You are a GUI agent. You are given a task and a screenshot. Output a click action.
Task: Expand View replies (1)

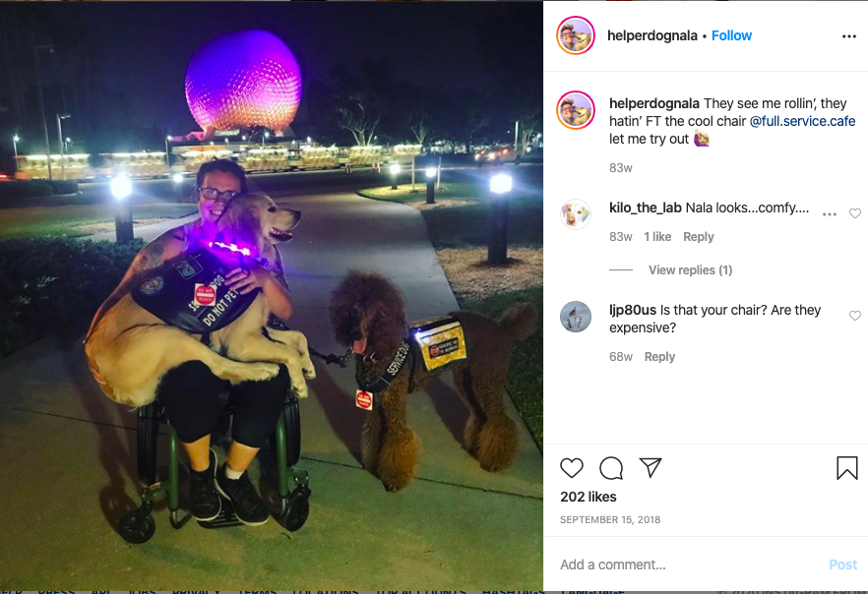690,269
